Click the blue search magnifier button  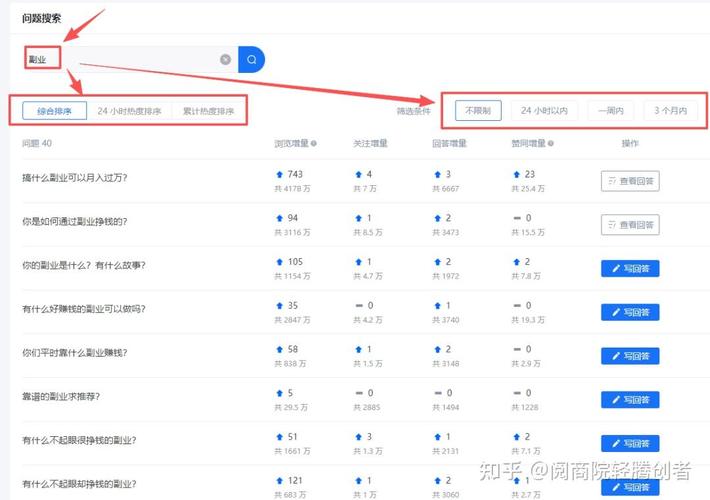point(251,59)
